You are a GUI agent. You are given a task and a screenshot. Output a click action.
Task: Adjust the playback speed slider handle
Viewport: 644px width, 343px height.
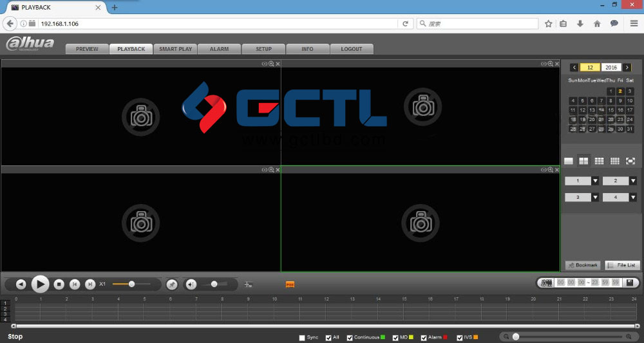coord(131,284)
